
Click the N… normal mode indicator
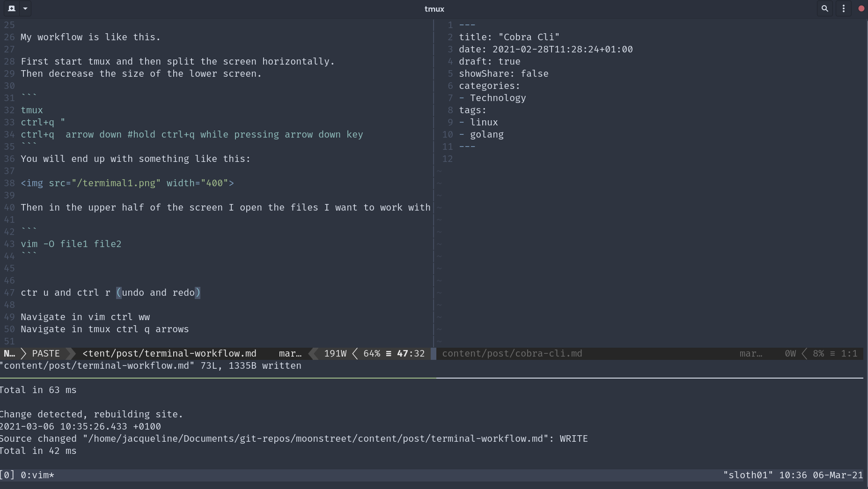(x=9, y=353)
